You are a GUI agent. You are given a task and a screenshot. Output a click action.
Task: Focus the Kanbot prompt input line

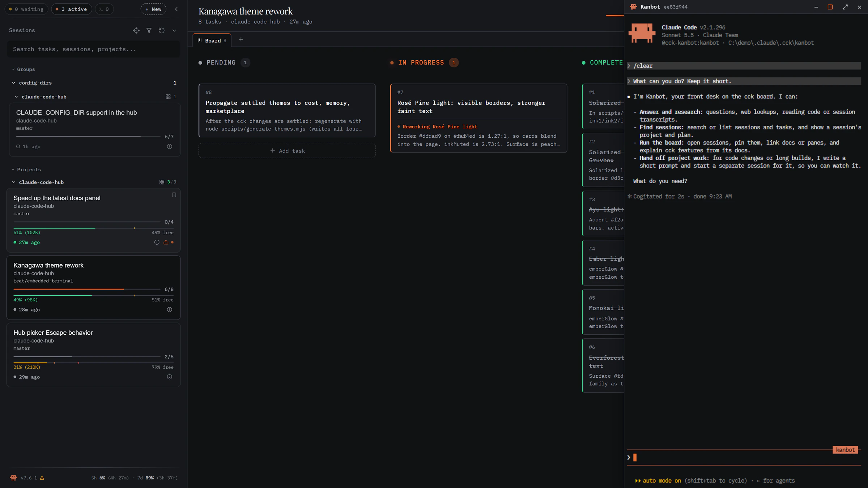click(744, 457)
